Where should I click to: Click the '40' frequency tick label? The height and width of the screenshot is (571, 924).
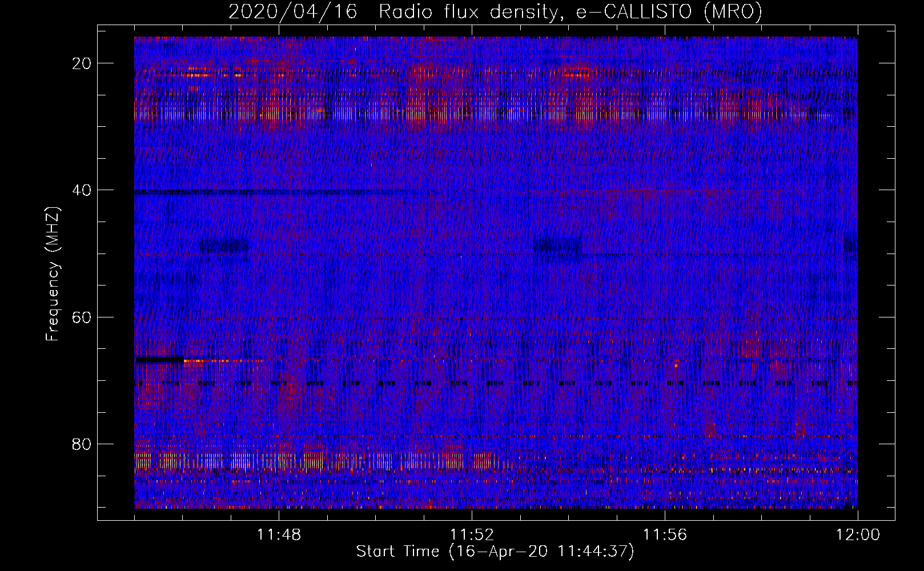[x=82, y=190]
